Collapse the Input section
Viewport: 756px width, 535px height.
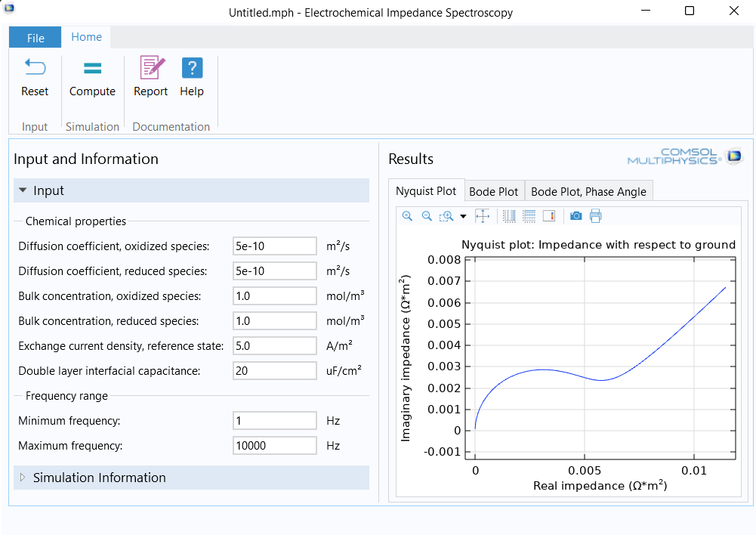23,190
